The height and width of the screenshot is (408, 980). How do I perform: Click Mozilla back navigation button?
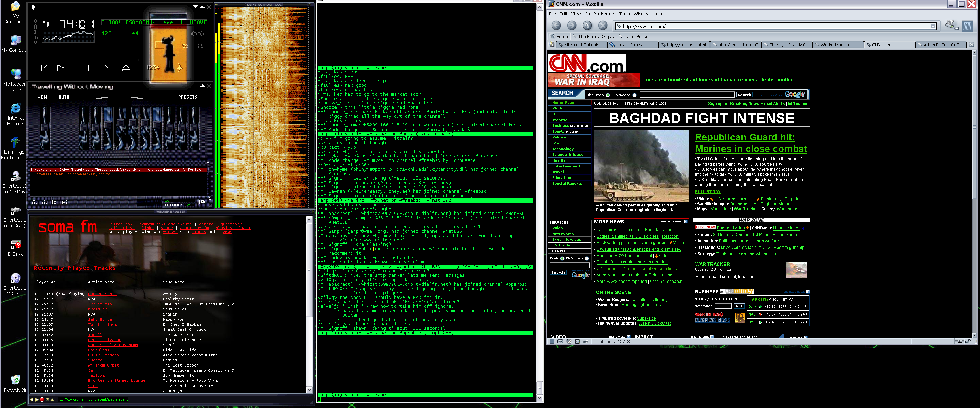556,26
